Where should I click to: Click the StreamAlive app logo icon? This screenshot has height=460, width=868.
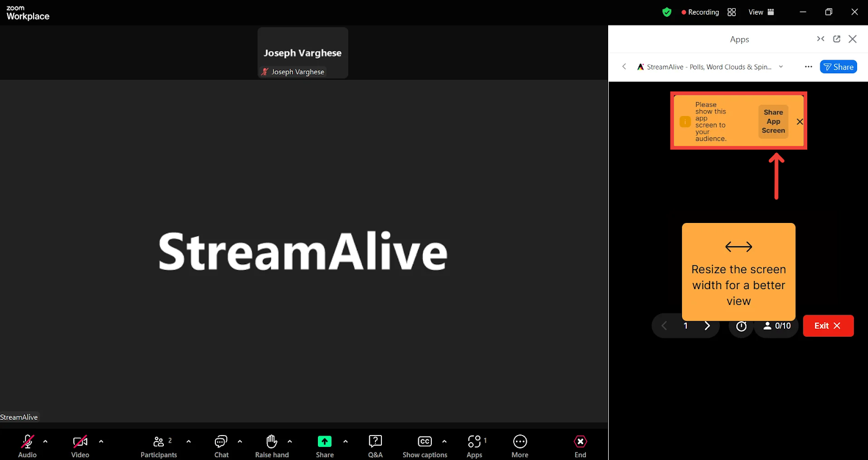[641, 67]
